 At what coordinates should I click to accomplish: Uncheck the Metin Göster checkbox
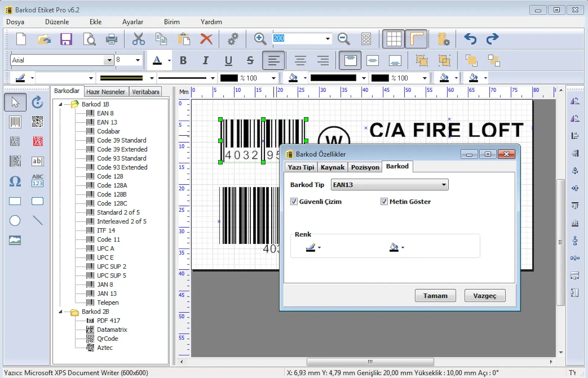tap(384, 201)
